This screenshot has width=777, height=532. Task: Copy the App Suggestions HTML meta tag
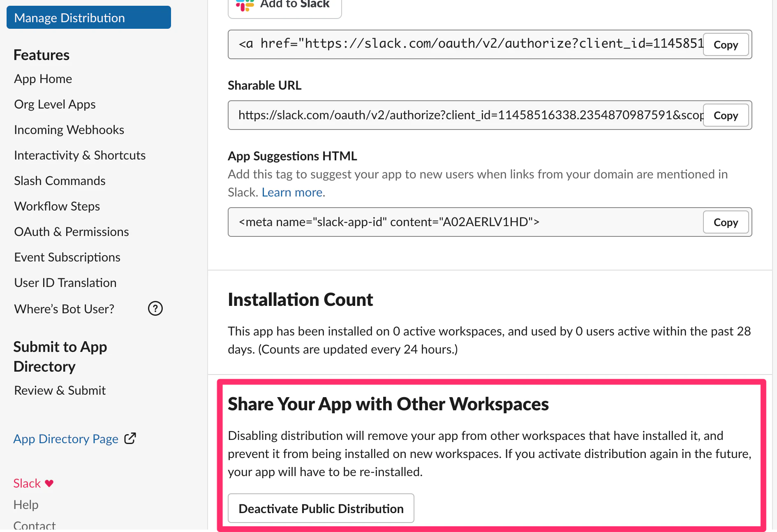(726, 222)
